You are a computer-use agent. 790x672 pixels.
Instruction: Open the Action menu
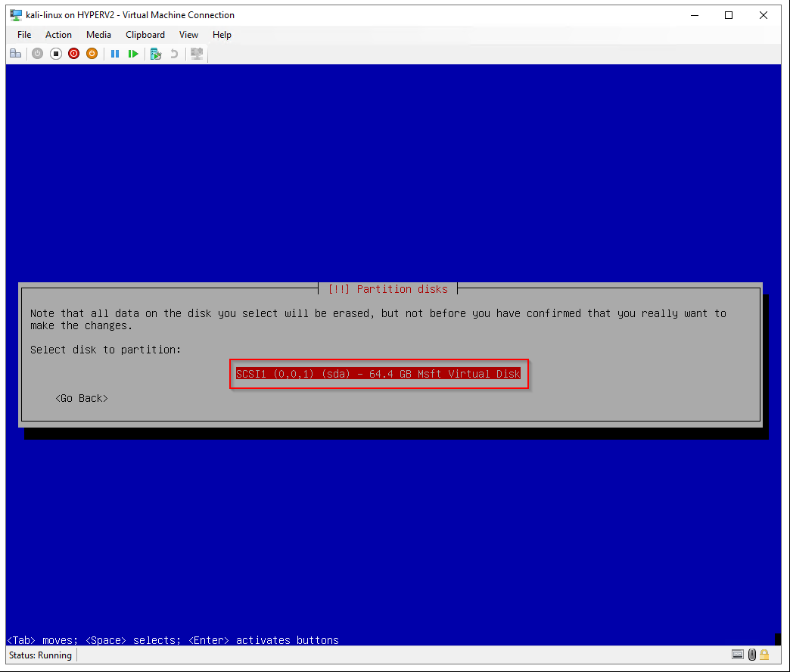[58, 35]
